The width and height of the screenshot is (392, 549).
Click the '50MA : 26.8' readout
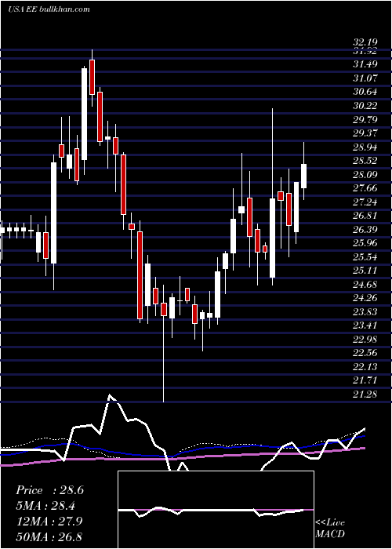pos(49,536)
